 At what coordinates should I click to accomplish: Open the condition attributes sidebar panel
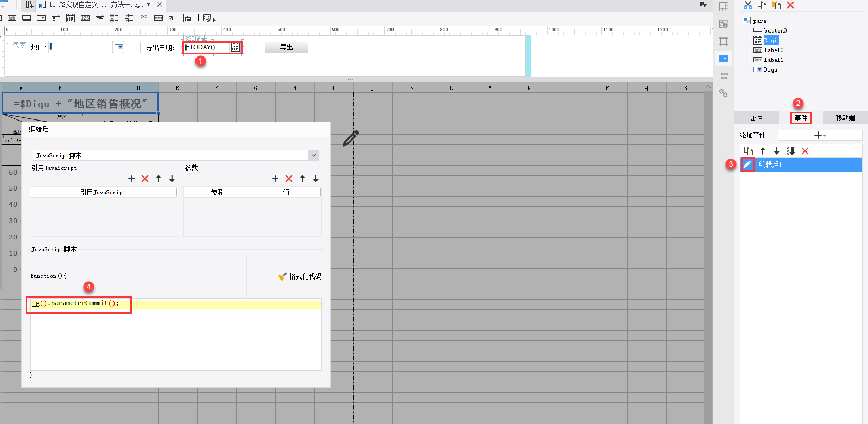724,76
